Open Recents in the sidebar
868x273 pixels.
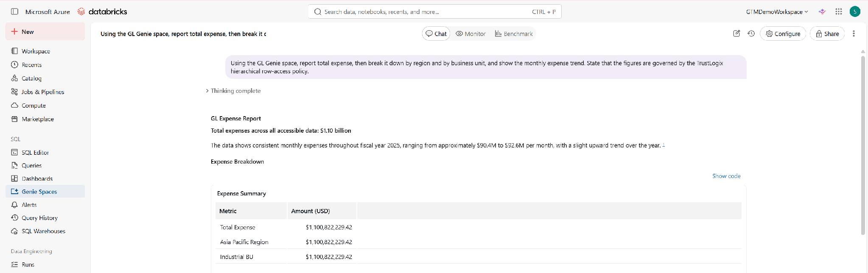click(45, 64)
